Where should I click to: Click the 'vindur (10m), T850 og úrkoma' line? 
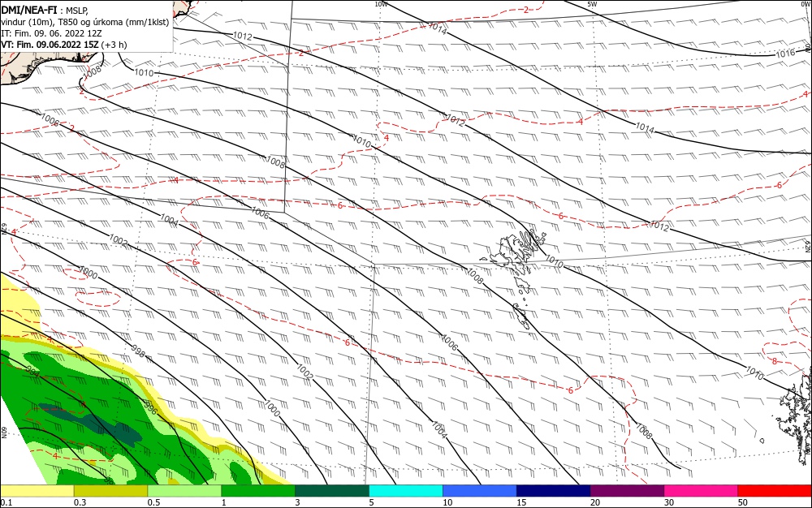[85, 21]
